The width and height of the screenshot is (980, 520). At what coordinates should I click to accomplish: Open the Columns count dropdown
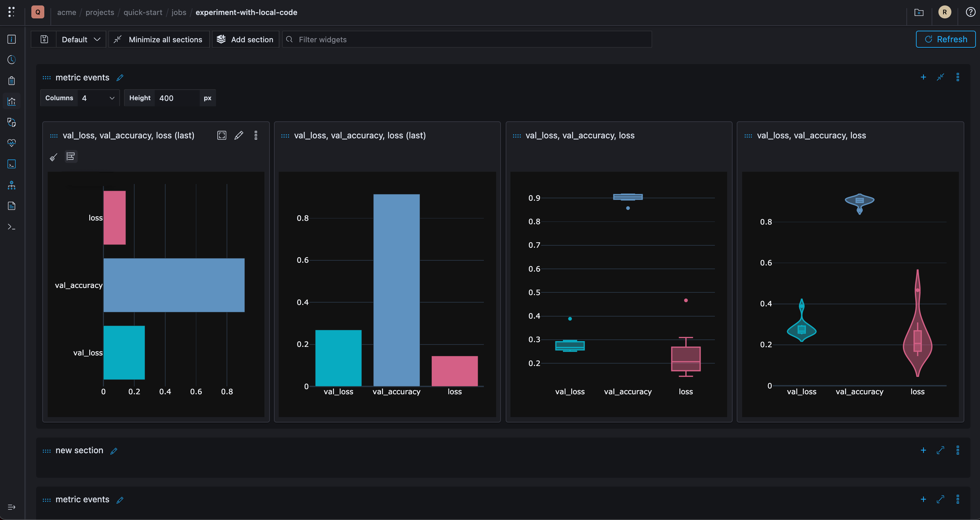pyautogui.click(x=98, y=98)
